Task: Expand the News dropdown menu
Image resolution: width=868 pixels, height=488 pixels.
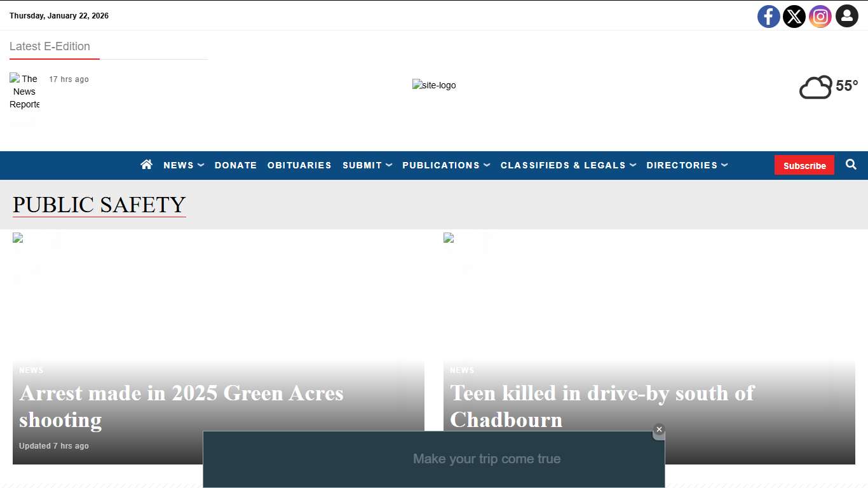Action: click(183, 165)
